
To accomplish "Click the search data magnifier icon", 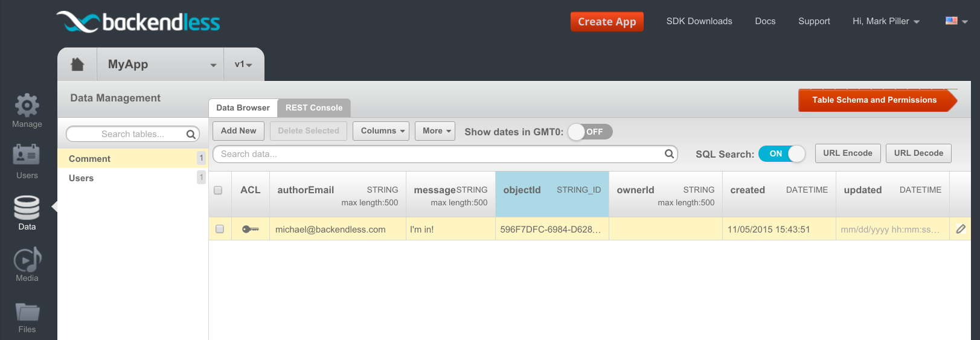I will tap(669, 154).
